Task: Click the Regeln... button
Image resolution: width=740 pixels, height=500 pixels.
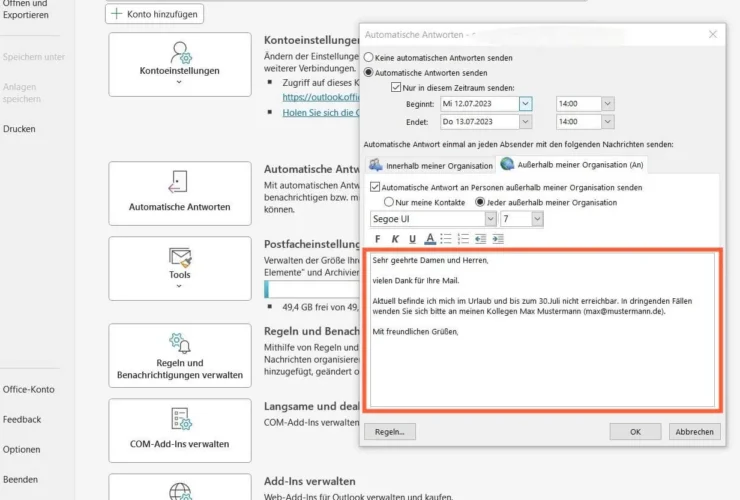Action: pos(388,432)
